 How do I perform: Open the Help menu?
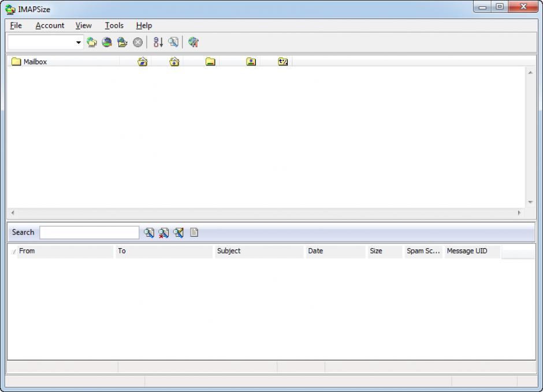click(x=144, y=25)
